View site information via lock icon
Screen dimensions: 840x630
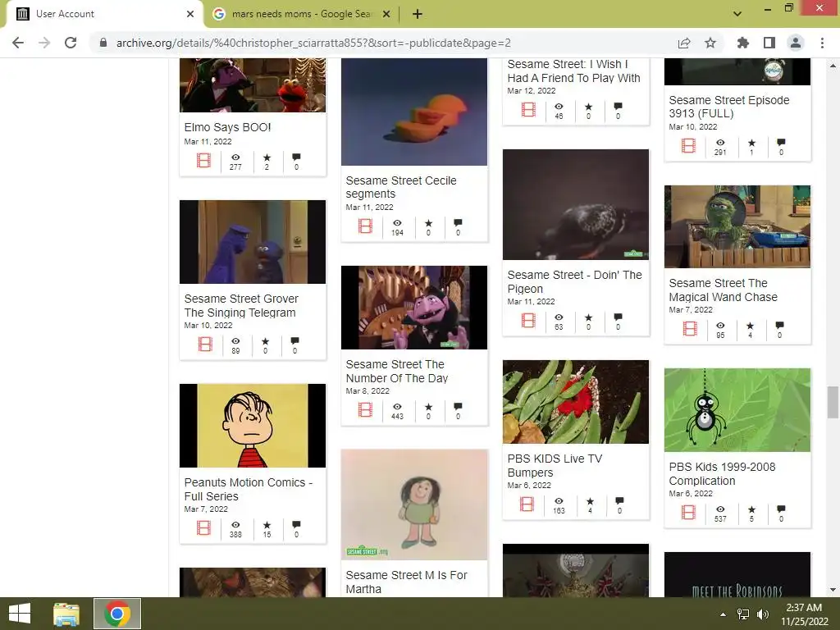[103, 43]
